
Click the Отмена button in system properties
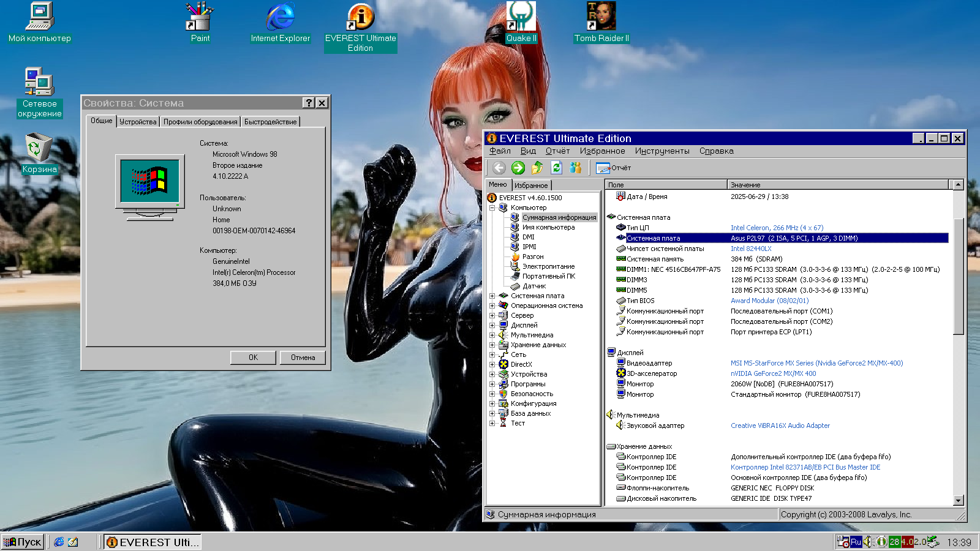coord(303,358)
